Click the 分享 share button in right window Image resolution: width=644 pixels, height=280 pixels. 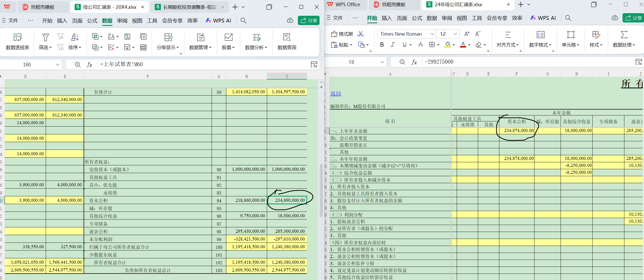[633, 18]
